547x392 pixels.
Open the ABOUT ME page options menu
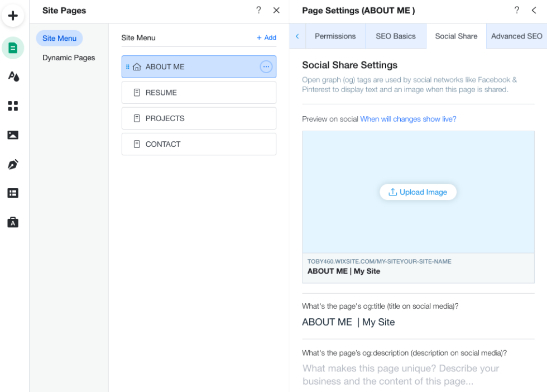click(x=267, y=66)
